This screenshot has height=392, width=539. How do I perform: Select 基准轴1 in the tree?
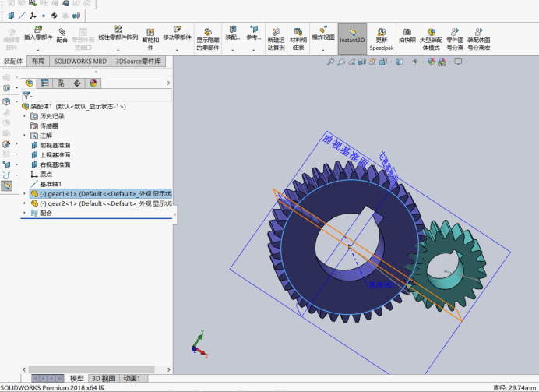pos(46,184)
